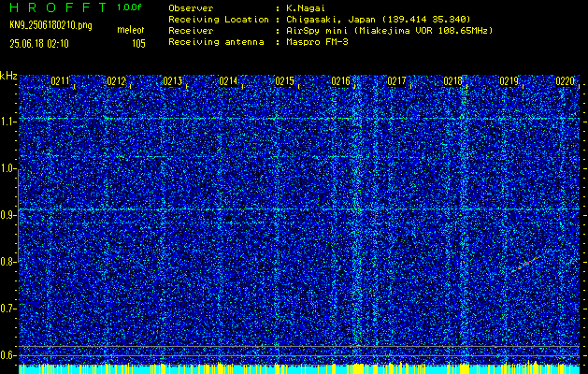Click the Chigasaki, Japan location text
This screenshot has width=588, height=374.
(378, 20)
